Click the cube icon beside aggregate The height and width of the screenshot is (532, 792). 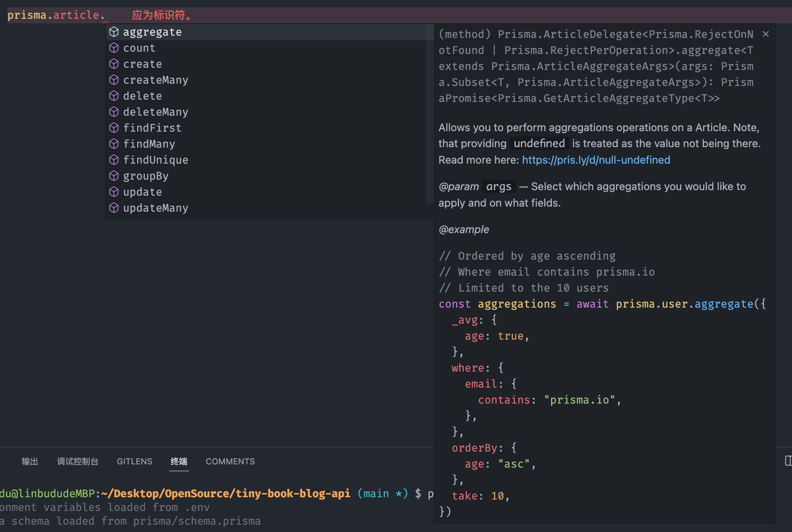114,32
